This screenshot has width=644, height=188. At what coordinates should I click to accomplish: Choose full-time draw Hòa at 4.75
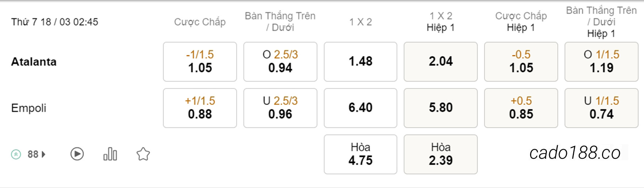tap(360, 154)
